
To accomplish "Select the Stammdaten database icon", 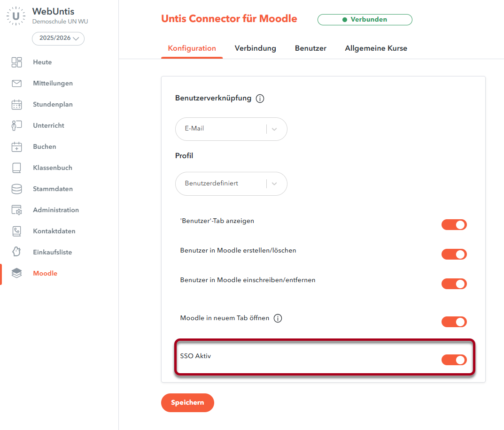I will coord(17,189).
